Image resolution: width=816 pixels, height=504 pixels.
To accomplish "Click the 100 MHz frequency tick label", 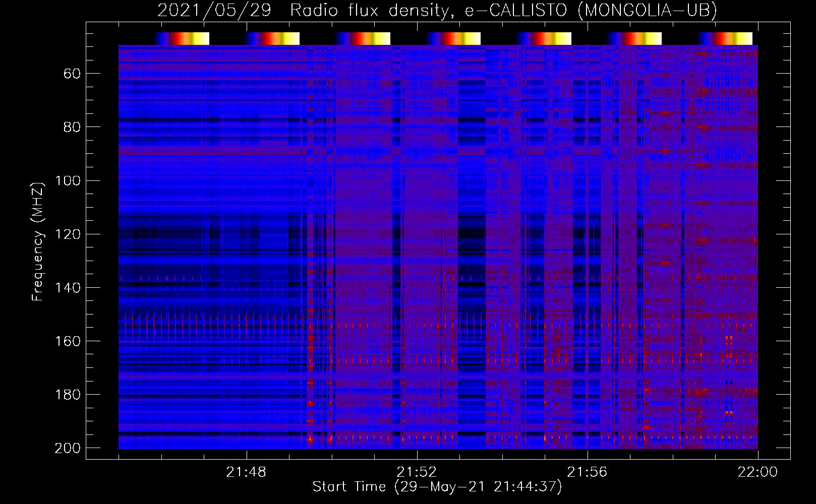I will pyautogui.click(x=68, y=180).
